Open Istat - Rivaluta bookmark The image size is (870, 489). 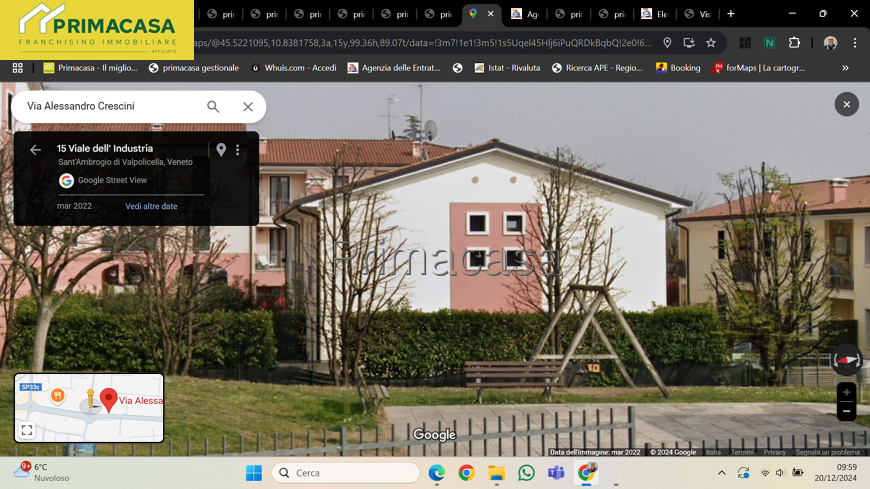507,68
